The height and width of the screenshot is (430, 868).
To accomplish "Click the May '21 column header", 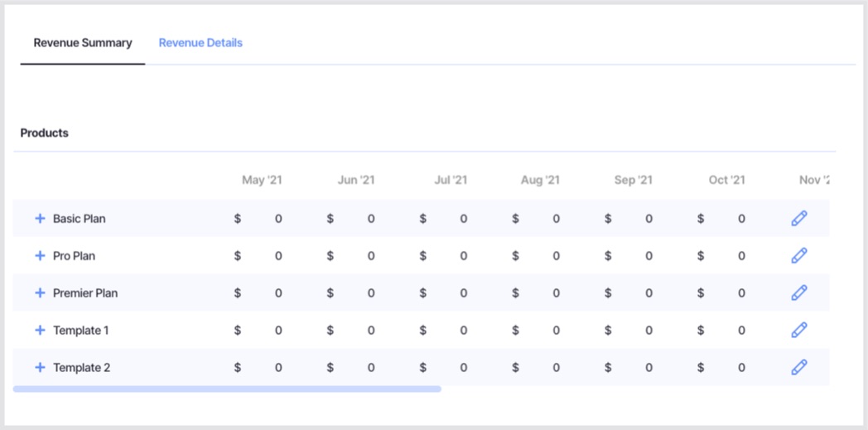I will coord(262,180).
